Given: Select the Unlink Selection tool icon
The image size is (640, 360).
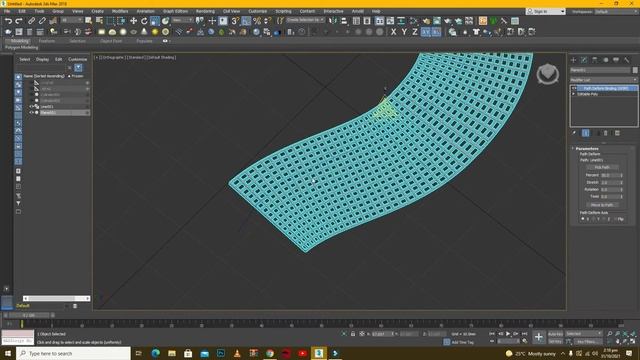Looking at the screenshot, I should point(42,21).
